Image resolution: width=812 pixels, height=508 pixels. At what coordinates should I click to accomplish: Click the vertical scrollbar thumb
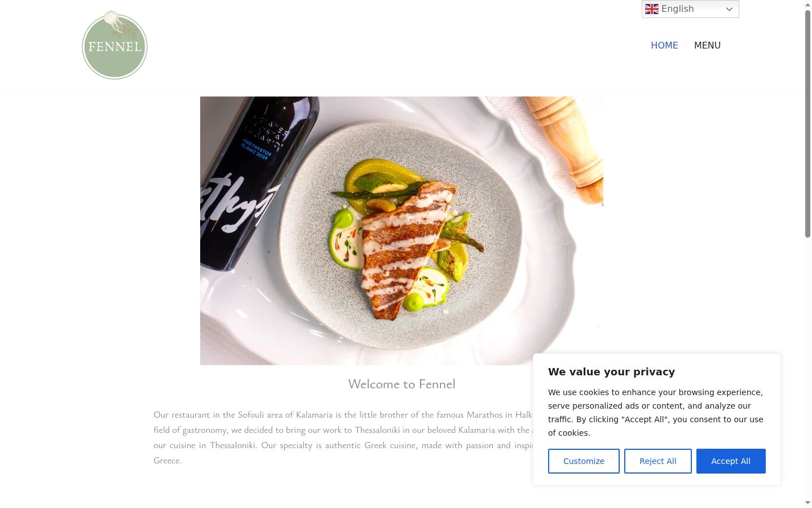pos(807,124)
